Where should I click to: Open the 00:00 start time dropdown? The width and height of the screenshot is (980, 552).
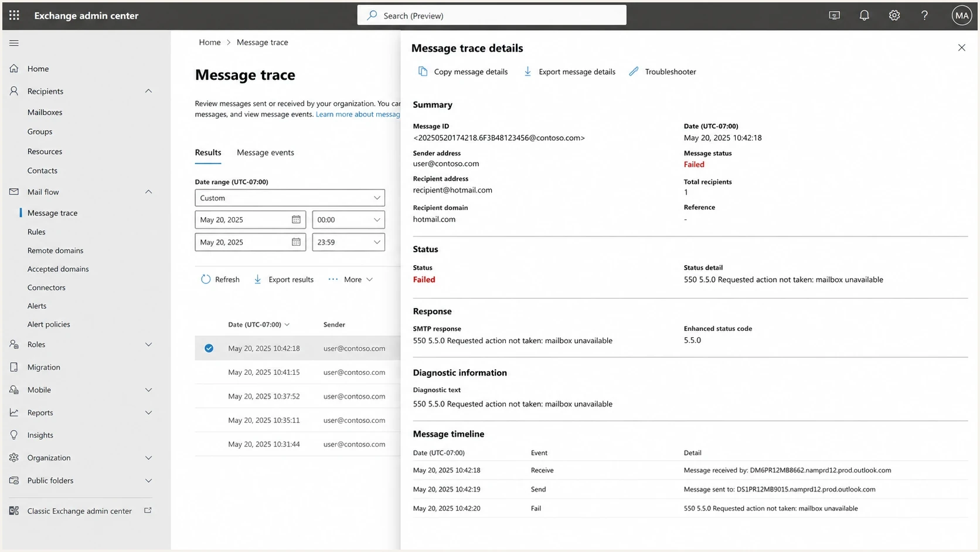(348, 219)
